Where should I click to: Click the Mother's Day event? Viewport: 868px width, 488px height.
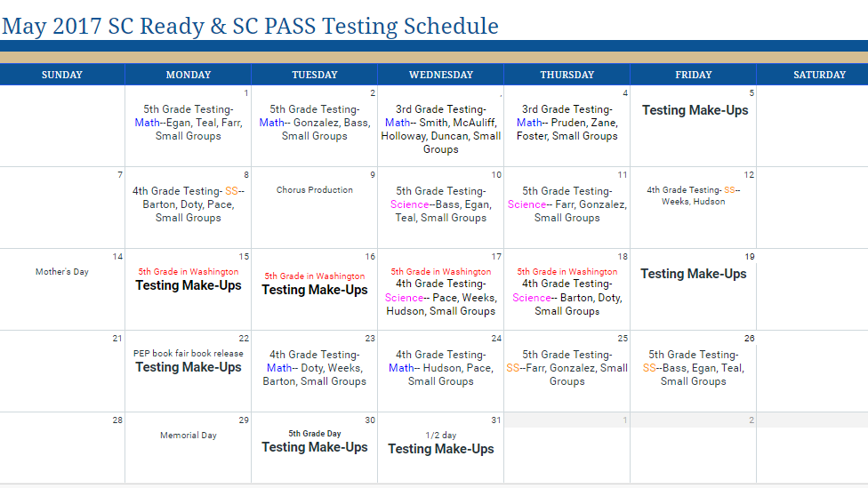[x=62, y=272]
